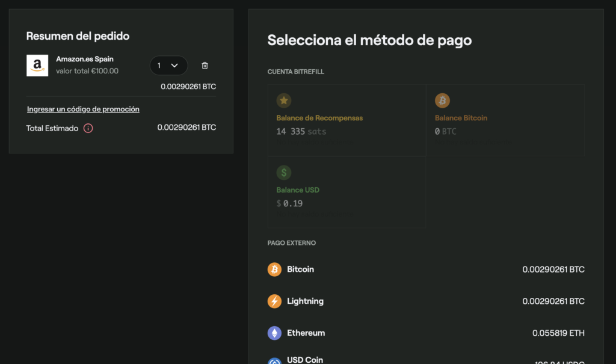Click the Amazon.es Spain product name

[85, 59]
